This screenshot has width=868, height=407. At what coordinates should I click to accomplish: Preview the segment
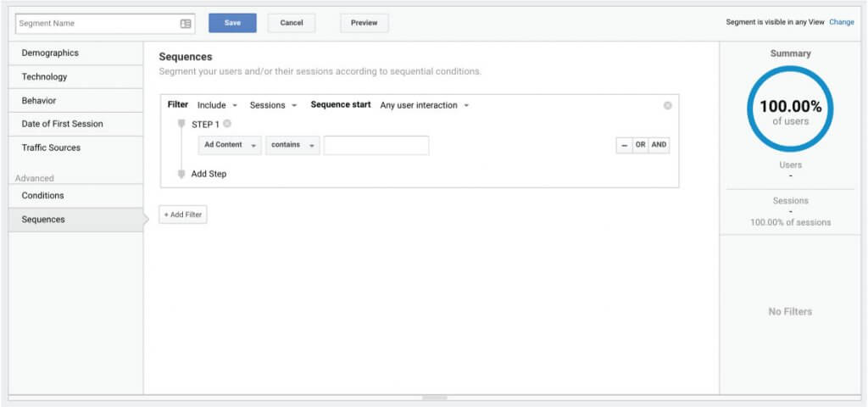[364, 23]
